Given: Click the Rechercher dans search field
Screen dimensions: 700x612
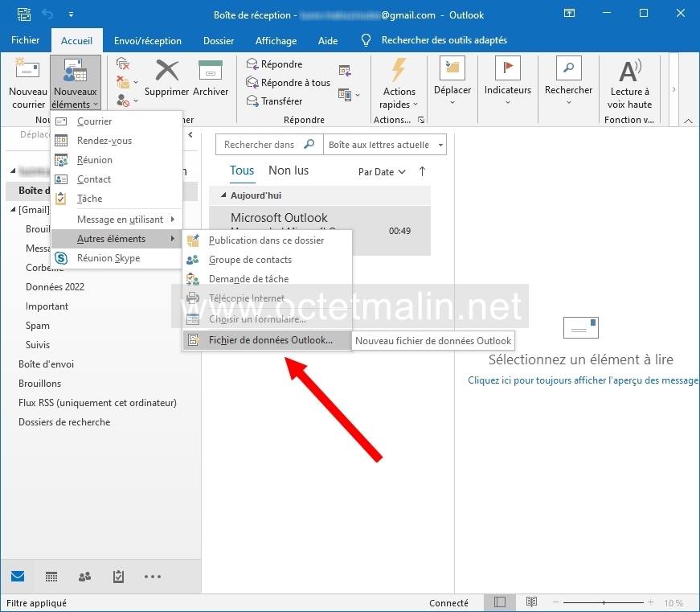Looking at the screenshot, I should (x=268, y=145).
